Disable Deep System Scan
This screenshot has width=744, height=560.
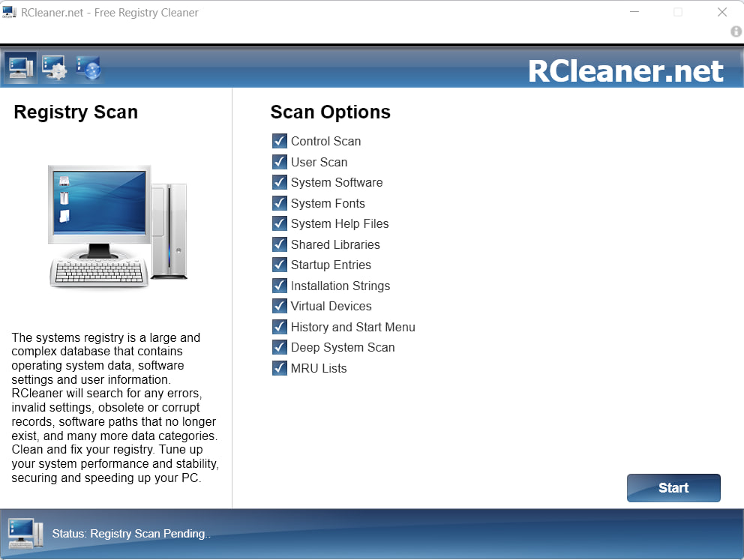pos(280,347)
